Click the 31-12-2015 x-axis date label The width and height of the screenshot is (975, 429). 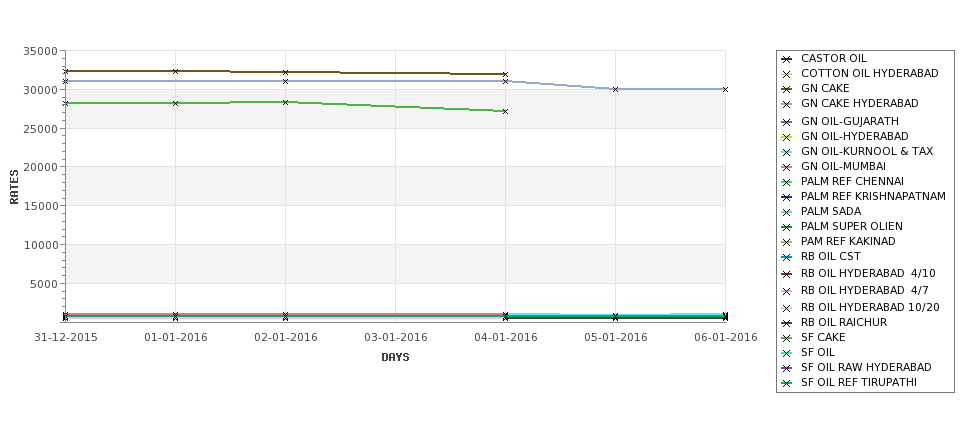[66, 338]
